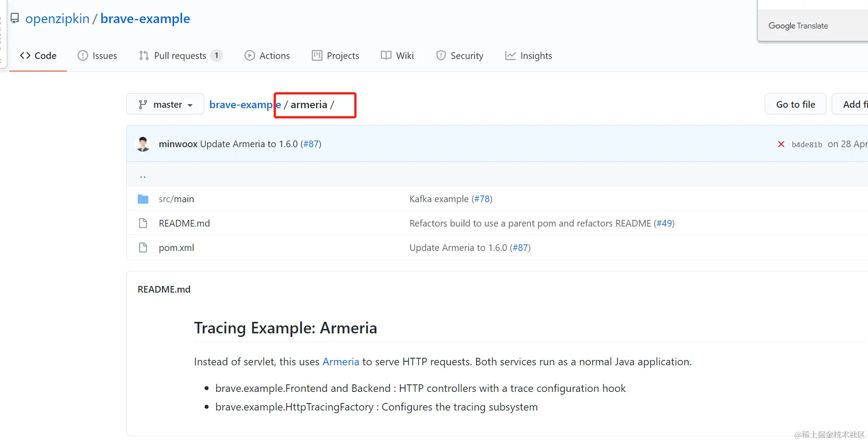
Task: Click the Google Translate popup
Action: [813, 26]
